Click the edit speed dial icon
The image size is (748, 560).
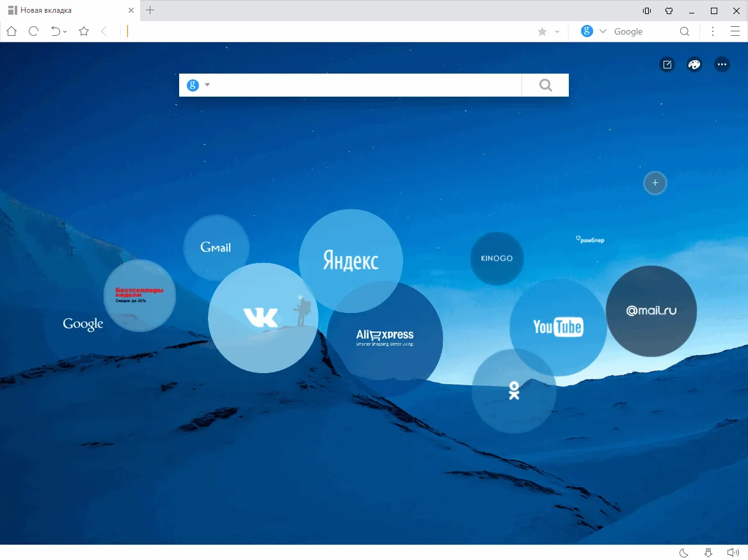coord(667,65)
